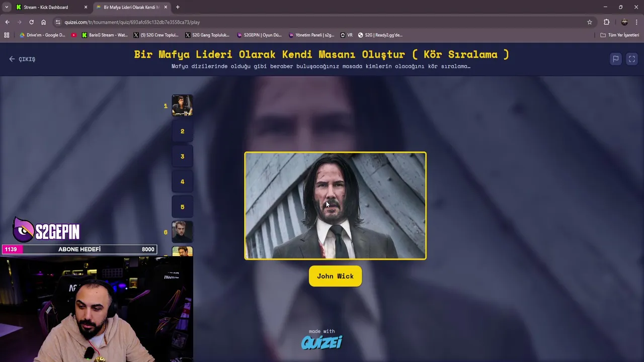Open the tab search dropdown
This screenshot has width=644, height=362.
coord(7,7)
